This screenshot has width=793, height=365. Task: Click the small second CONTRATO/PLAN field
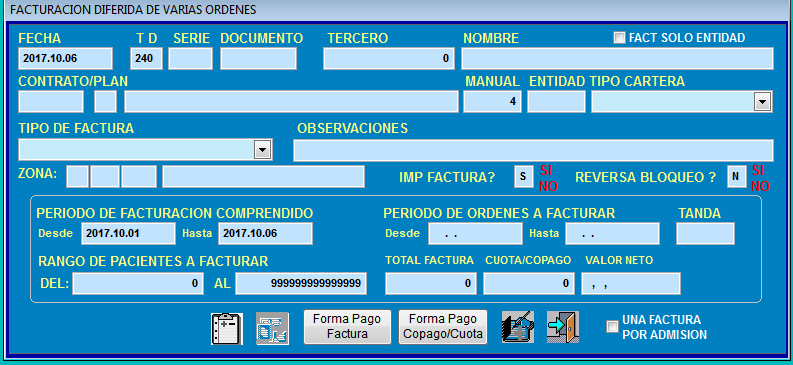pos(105,102)
